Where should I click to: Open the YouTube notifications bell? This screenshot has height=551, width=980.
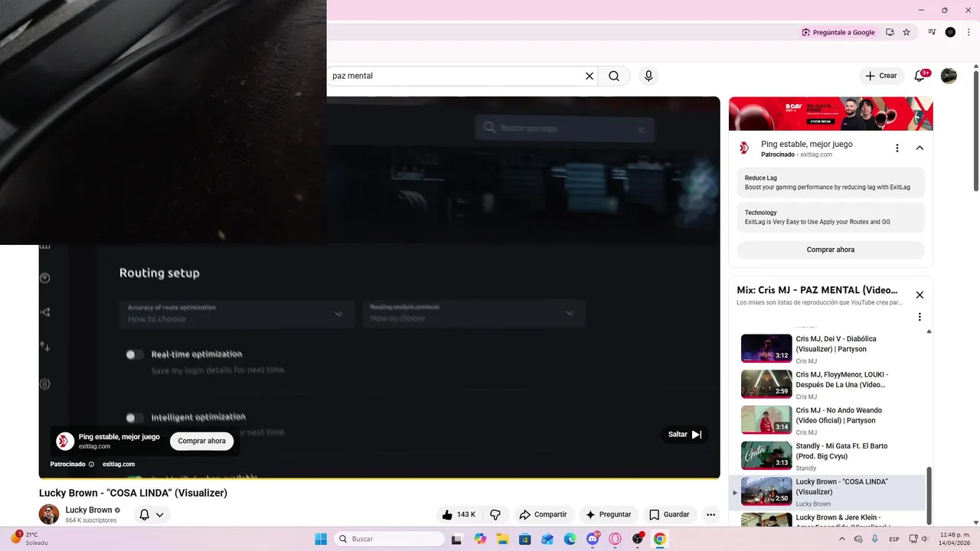click(920, 76)
